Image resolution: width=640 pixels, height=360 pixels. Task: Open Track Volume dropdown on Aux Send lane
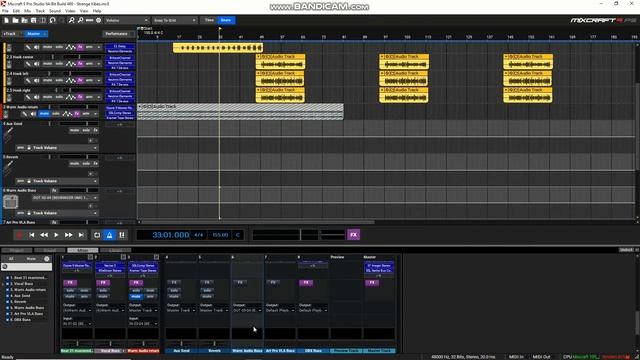(65, 148)
